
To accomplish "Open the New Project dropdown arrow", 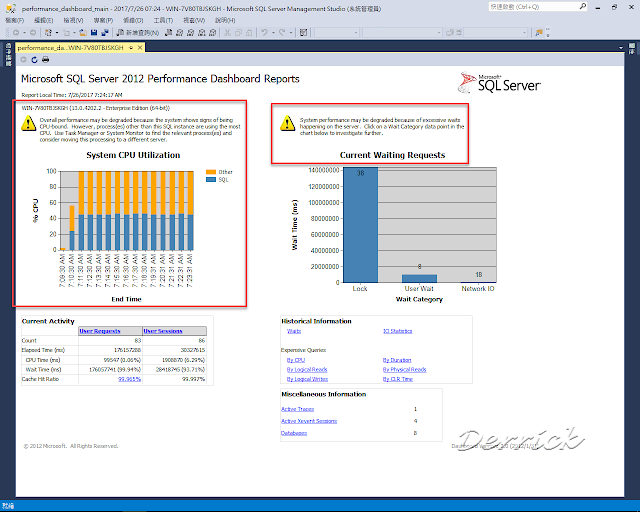I will pyautogui.click(x=57, y=33).
